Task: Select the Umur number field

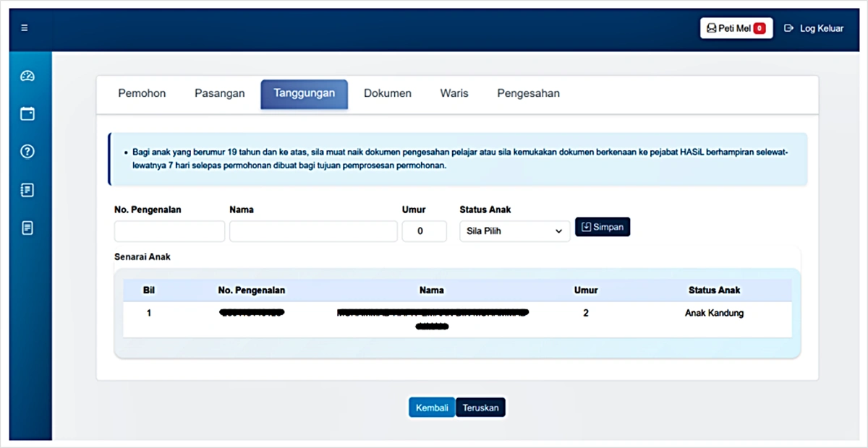Action: (424, 231)
